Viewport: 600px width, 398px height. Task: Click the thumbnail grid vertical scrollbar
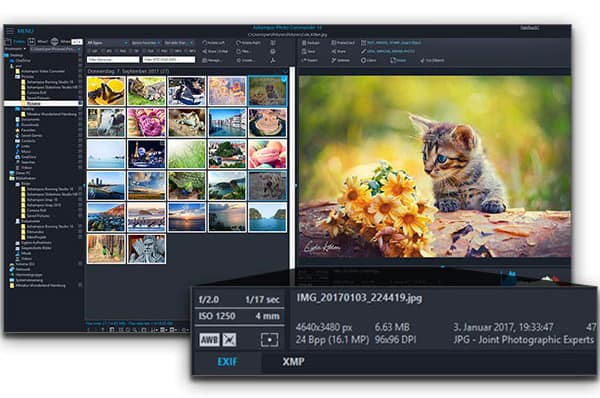pyautogui.click(x=293, y=168)
